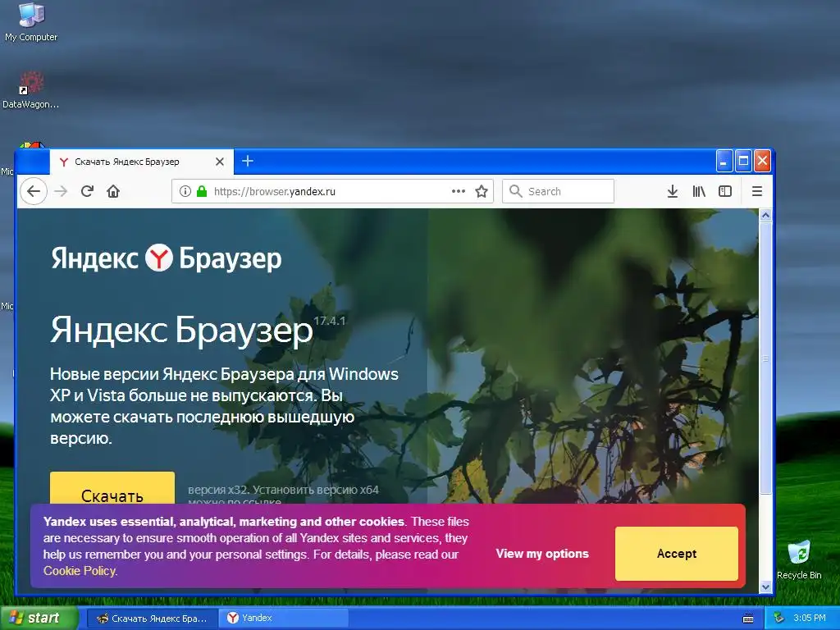Open the Windows start menu
Image resolution: width=840 pixels, height=630 pixels.
(x=38, y=618)
